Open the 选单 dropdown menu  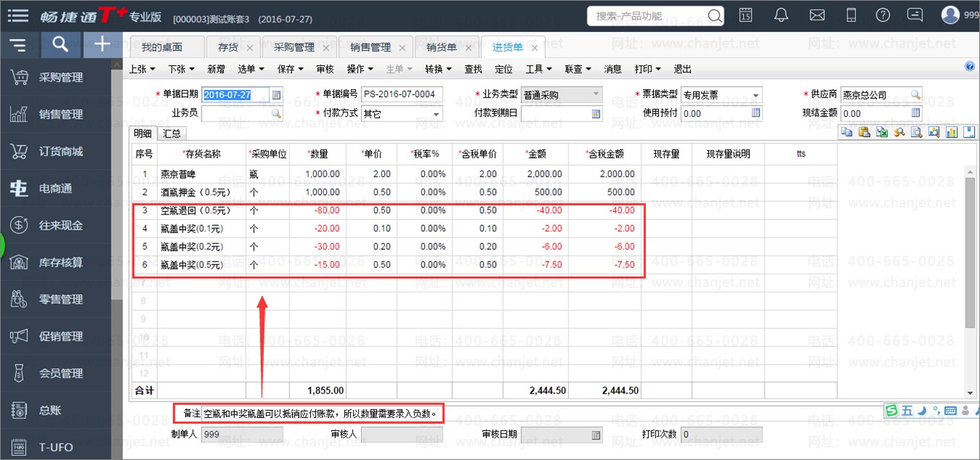pos(251,69)
